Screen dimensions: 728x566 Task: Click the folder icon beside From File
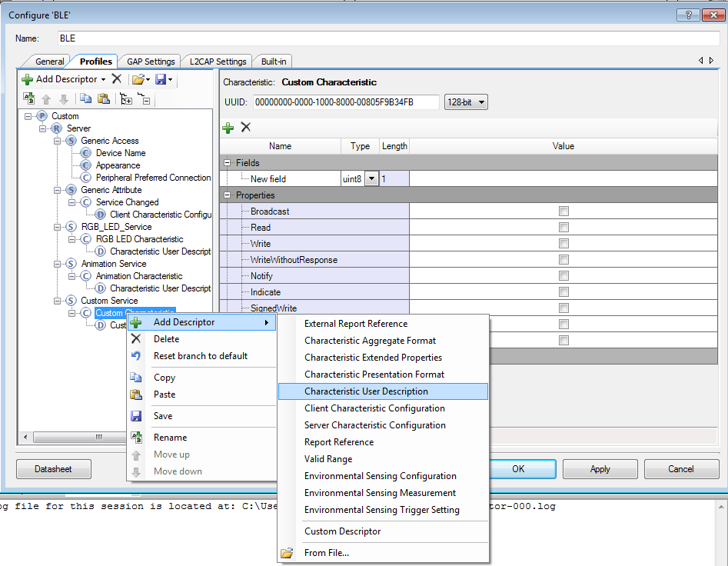(287, 553)
